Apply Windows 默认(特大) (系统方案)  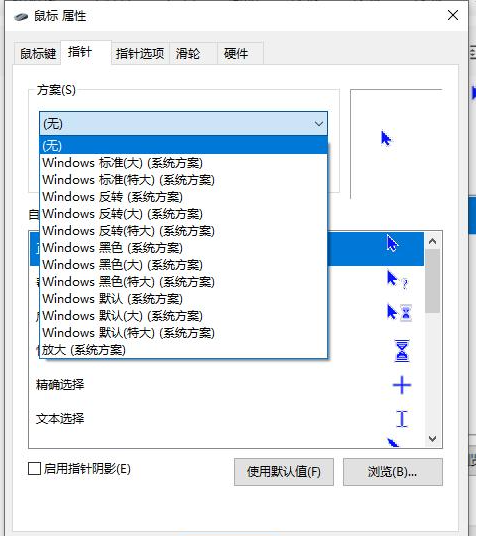[183, 333]
